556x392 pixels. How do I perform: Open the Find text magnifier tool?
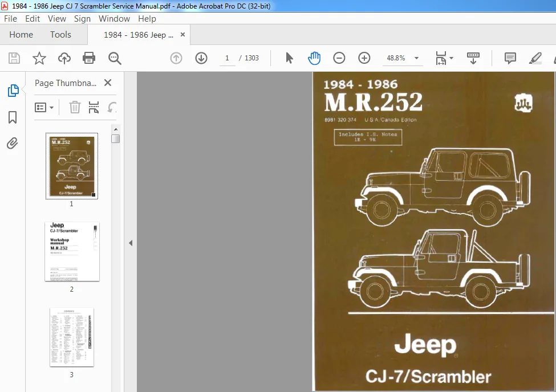[x=115, y=58]
